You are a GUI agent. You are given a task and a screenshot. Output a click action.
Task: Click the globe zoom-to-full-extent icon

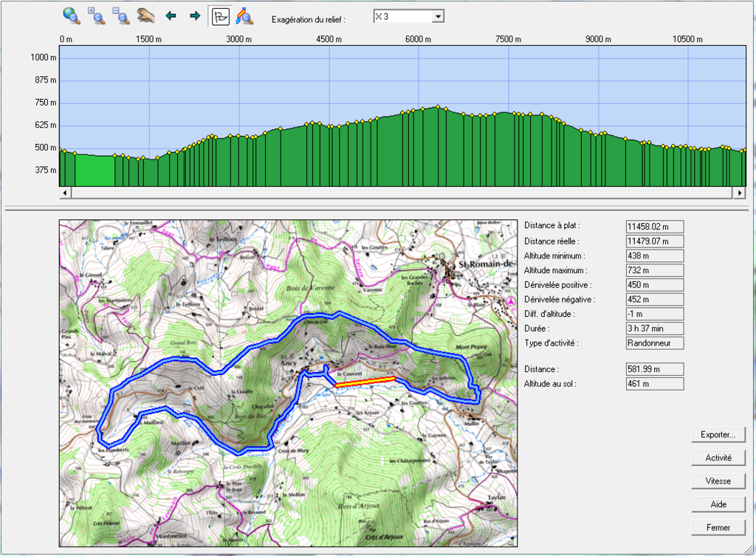(x=72, y=16)
